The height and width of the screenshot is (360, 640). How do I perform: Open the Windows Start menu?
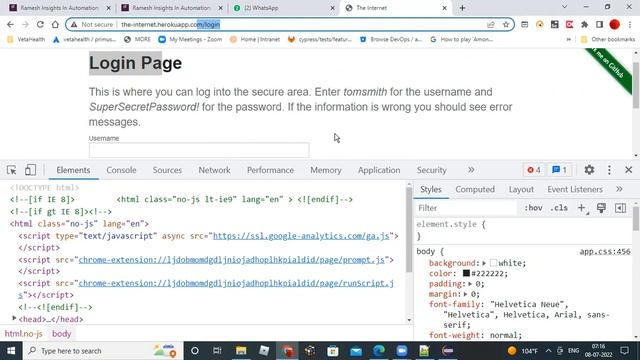pos(11,351)
